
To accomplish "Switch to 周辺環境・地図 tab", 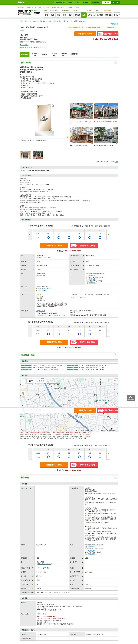I will [34, 55].
